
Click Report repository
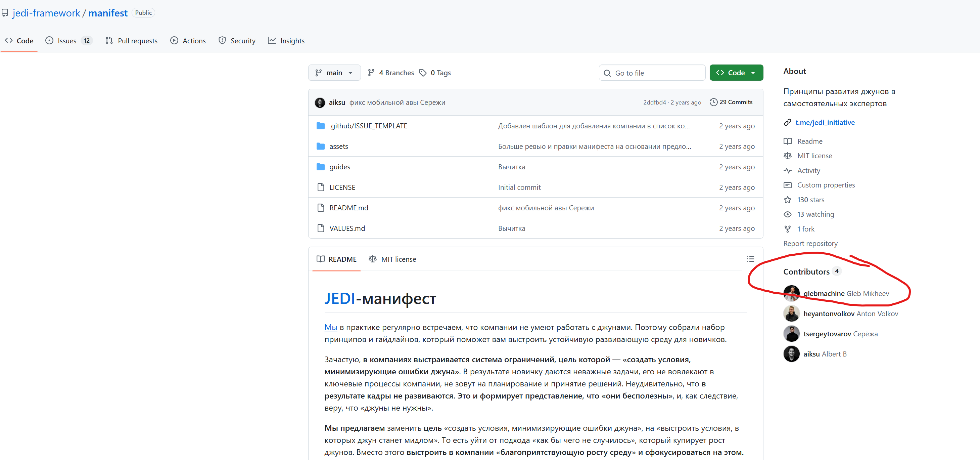click(810, 244)
